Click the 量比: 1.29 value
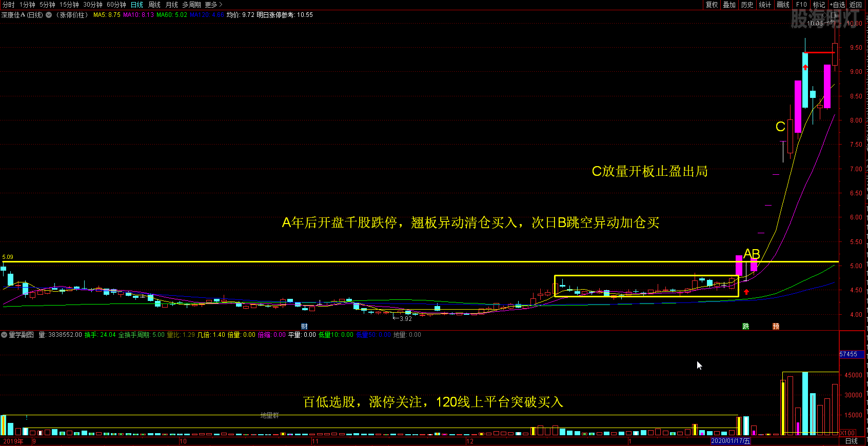Image resolution: width=868 pixels, height=446 pixels. (x=181, y=335)
